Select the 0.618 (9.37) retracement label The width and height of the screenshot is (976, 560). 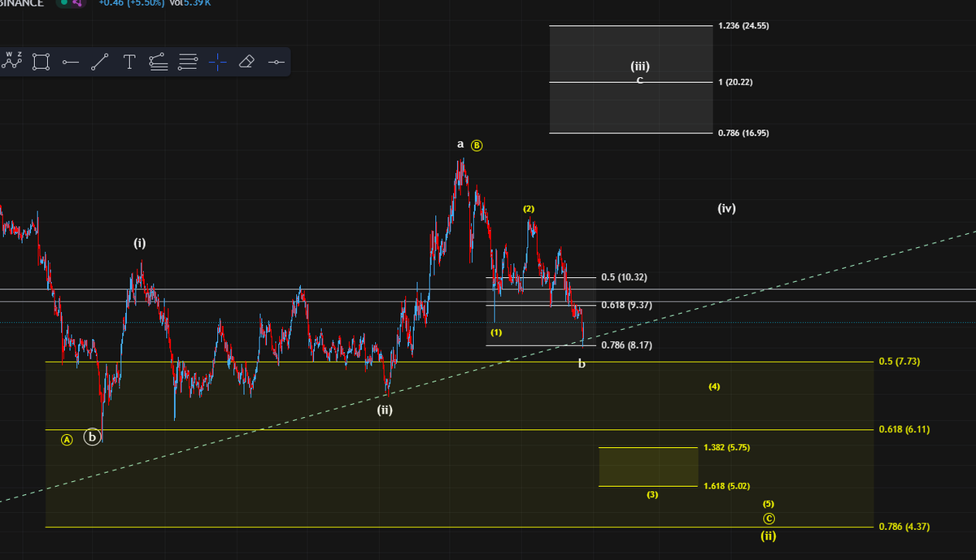[626, 305]
